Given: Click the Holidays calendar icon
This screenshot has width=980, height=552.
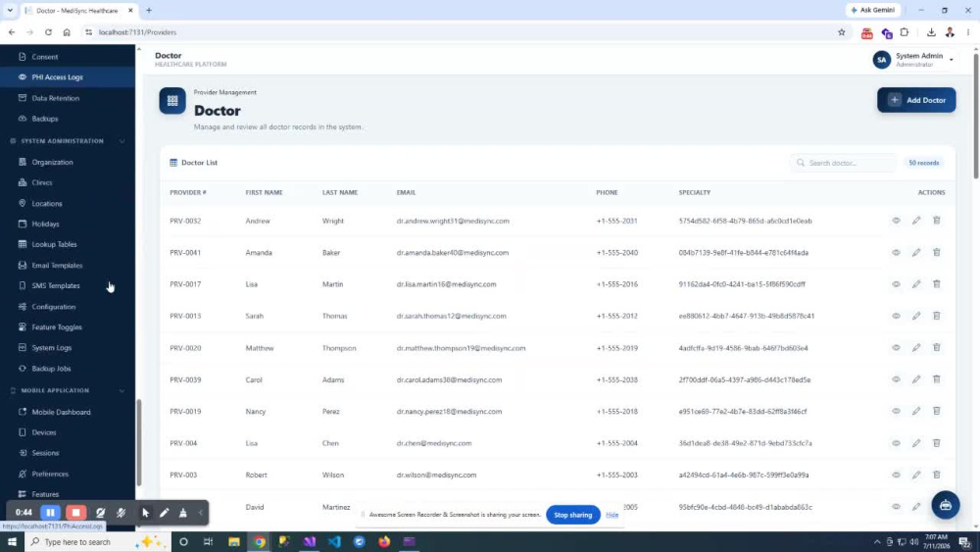Looking at the screenshot, I should click(x=23, y=224).
